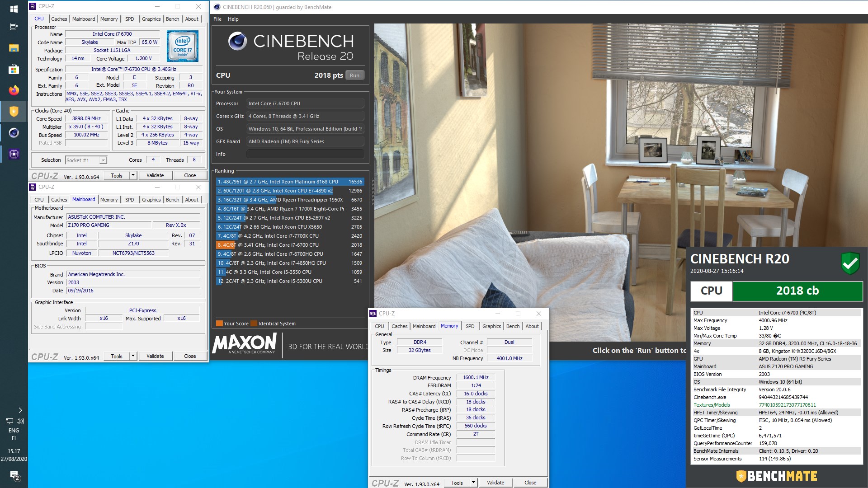Open the Windows Start menu
Viewport: 868px width, 488px height.
[14, 9]
